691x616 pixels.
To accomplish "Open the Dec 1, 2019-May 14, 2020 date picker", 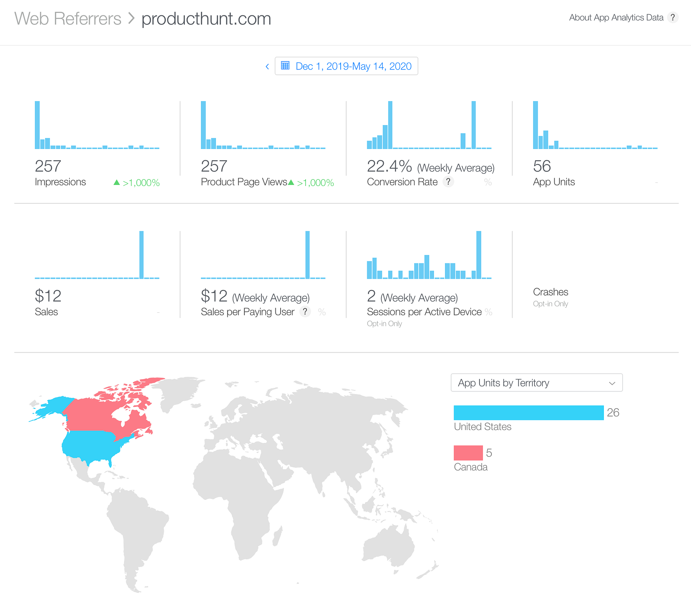I will (x=353, y=66).
